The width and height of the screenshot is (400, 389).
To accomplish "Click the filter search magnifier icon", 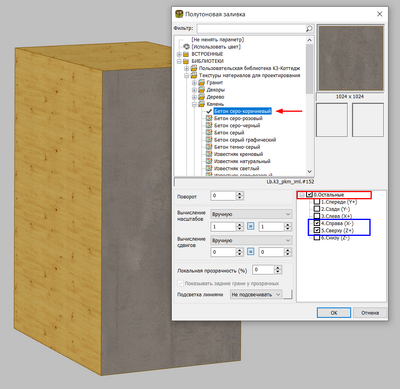I will [309, 29].
